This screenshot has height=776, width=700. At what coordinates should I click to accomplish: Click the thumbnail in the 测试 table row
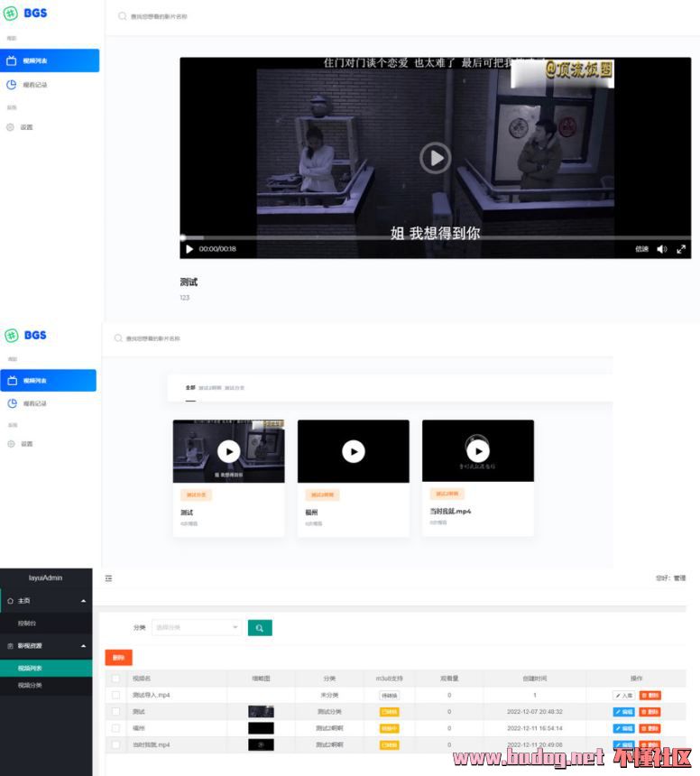pos(261,712)
